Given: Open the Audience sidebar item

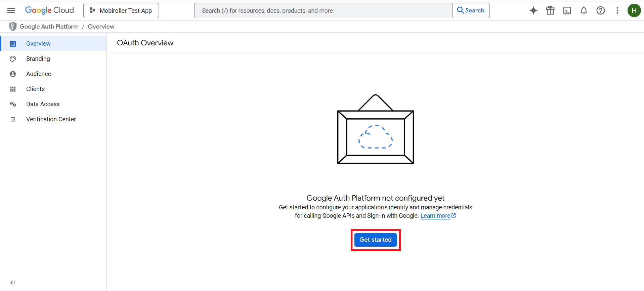Looking at the screenshot, I should [53, 74].
